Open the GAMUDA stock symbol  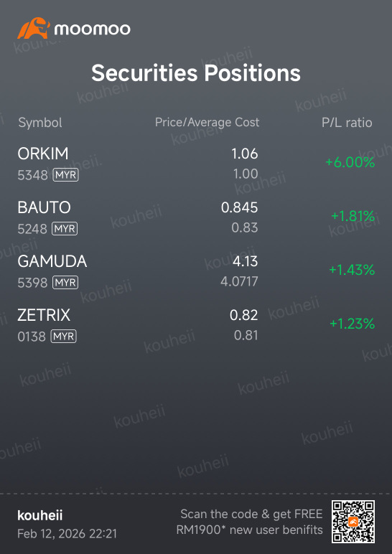pyautogui.click(x=52, y=261)
